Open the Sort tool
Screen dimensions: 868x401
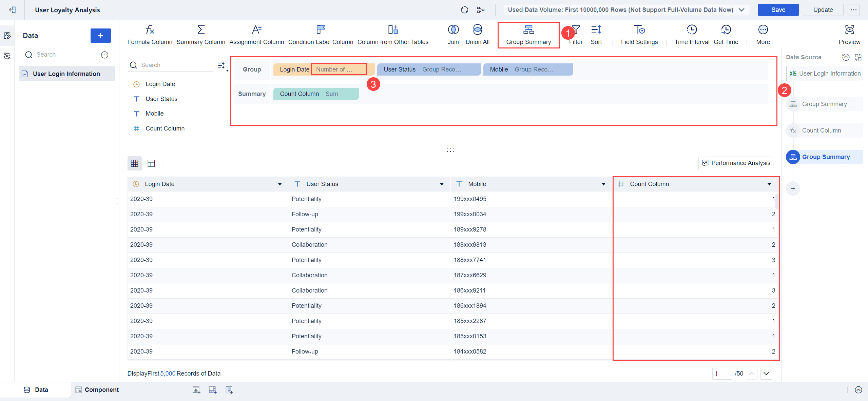pyautogui.click(x=596, y=35)
